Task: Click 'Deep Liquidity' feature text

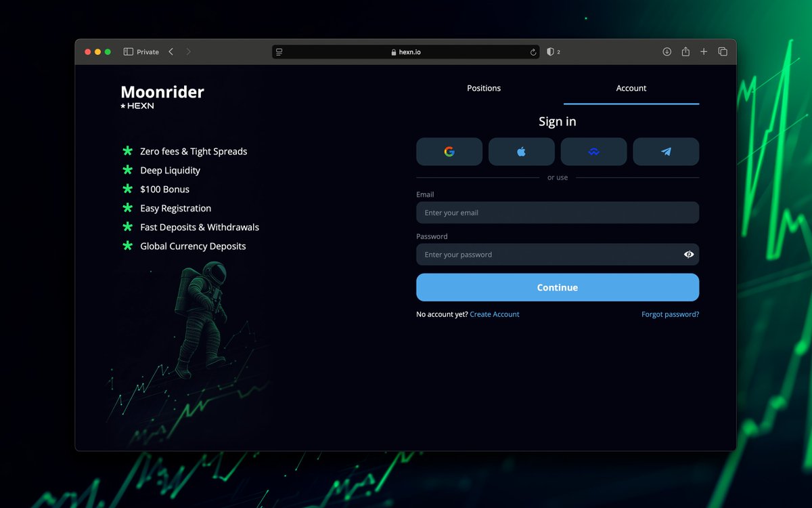Action: tap(170, 171)
